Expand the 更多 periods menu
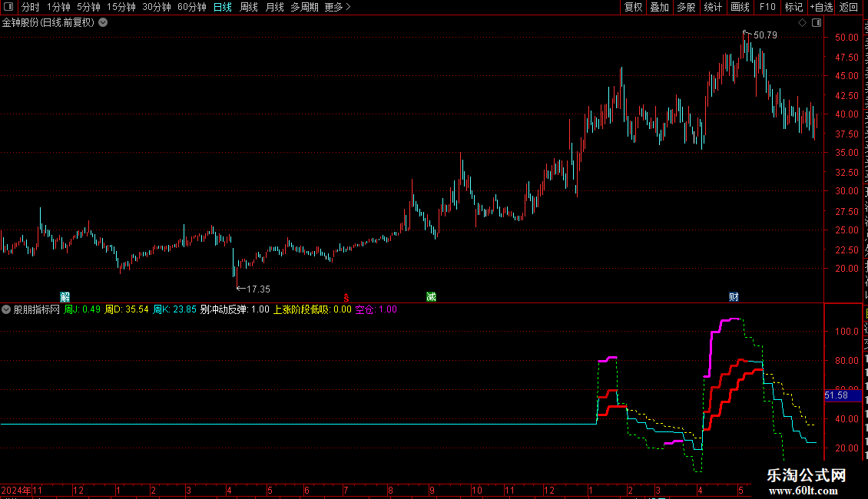Screen dimensions: 868x499 point(338,7)
